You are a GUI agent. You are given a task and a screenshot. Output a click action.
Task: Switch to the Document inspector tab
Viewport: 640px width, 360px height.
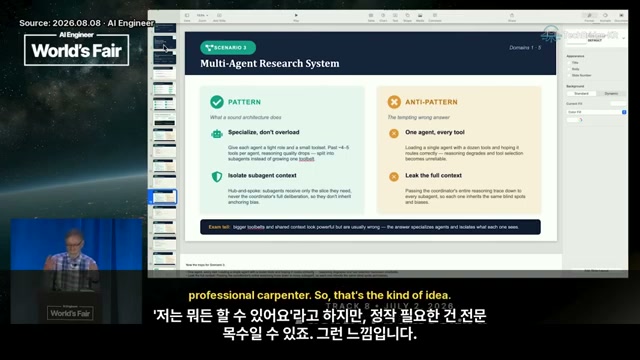[621, 17]
